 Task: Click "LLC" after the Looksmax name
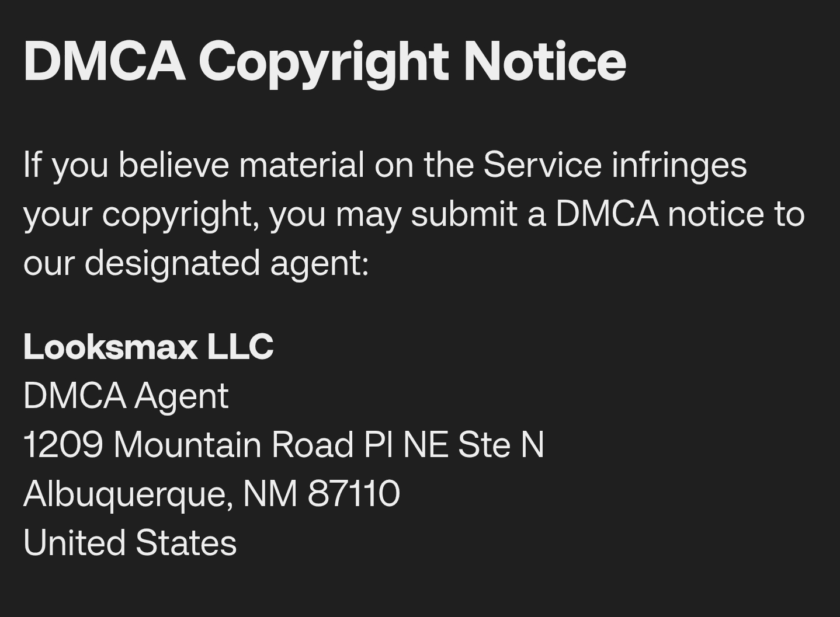pos(240,347)
